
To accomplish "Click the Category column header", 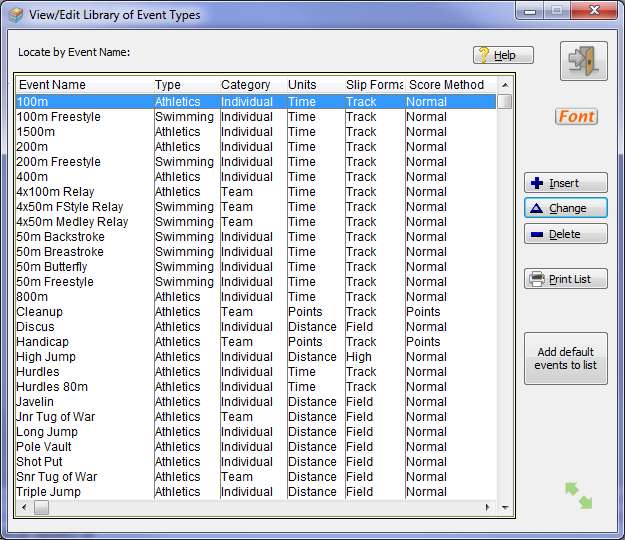I will [x=250, y=85].
